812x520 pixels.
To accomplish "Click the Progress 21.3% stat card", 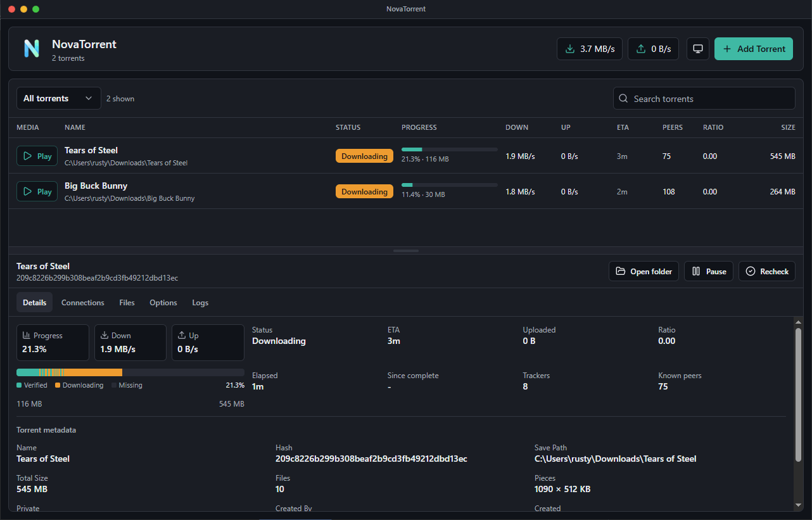I will pos(53,343).
